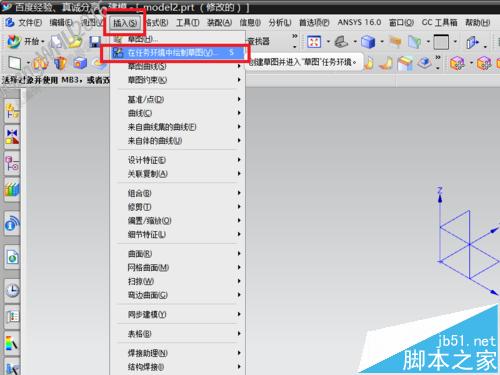This screenshot has height=375, width=500.
Task: Expand the 曲线(C) submenu
Action: coord(178,113)
